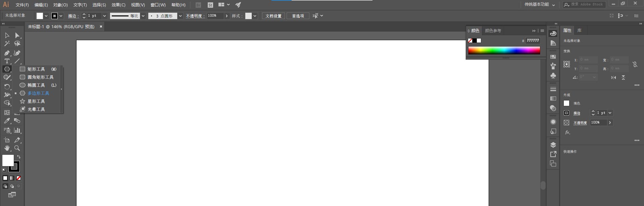The width and height of the screenshot is (644, 206).
Task: Choose 星形工具 from the shape flyout
Action: click(36, 101)
